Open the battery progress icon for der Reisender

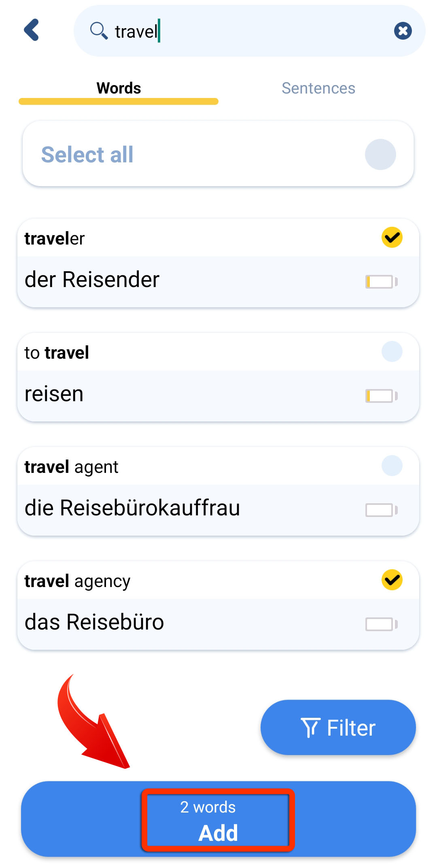(381, 281)
